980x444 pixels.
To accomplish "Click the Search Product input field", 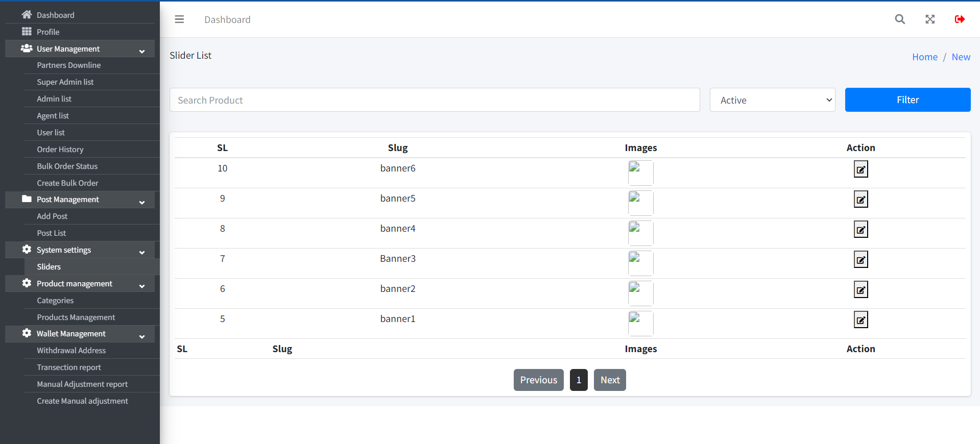I will point(434,100).
